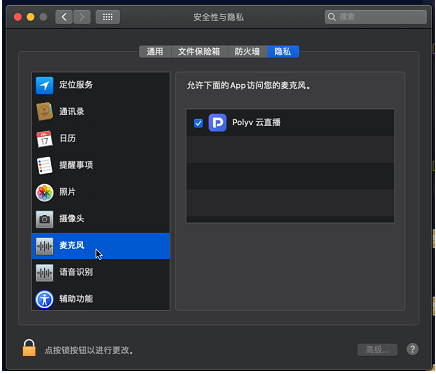This screenshot has width=436, height=374.
Task: Focus the 搜索 search field
Action: tap(376, 17)
